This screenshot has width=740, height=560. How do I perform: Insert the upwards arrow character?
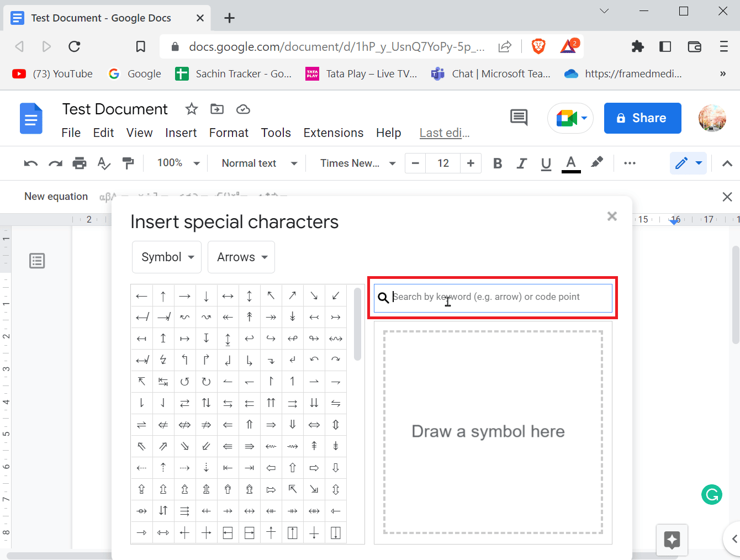[163, 296]
